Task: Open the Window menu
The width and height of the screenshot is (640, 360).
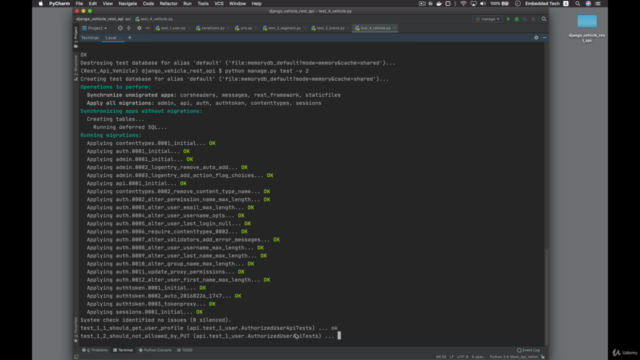Action: pos(238,4)
